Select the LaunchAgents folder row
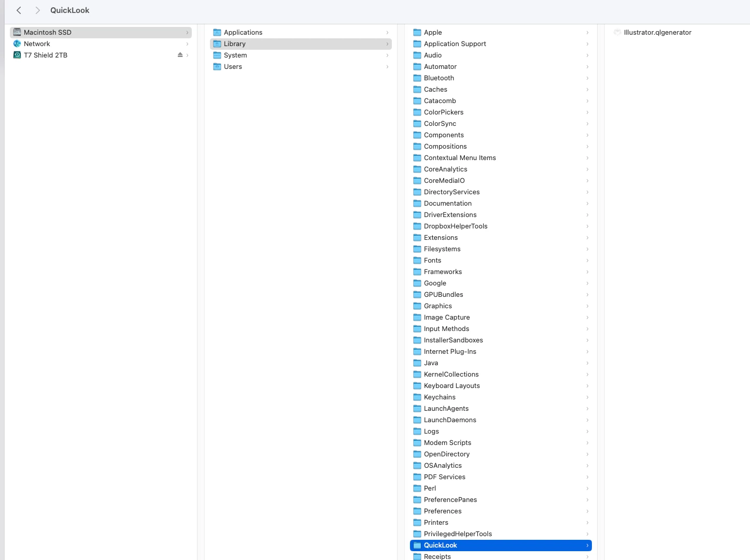The width and height of the screenshot is (750, 560). 501,408
